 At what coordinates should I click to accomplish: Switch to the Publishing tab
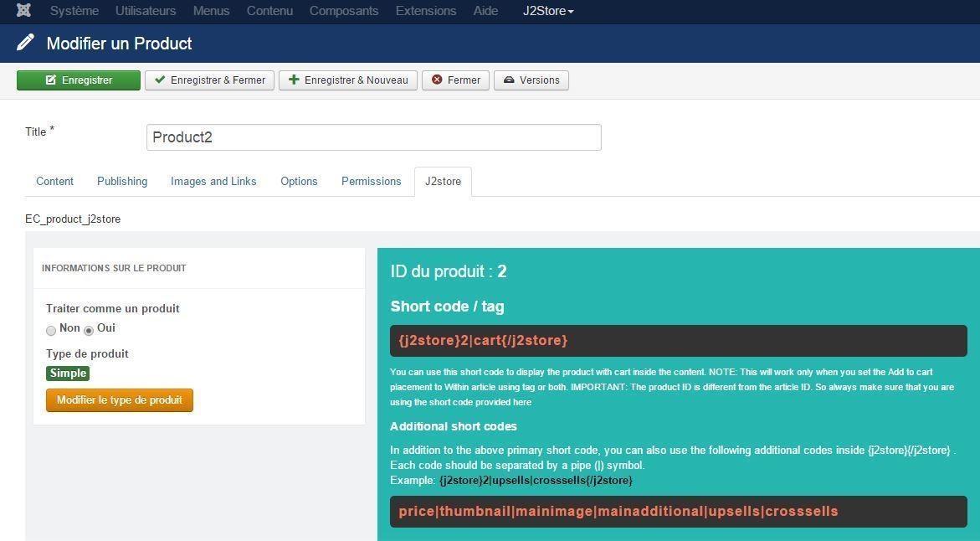(122, 182)
